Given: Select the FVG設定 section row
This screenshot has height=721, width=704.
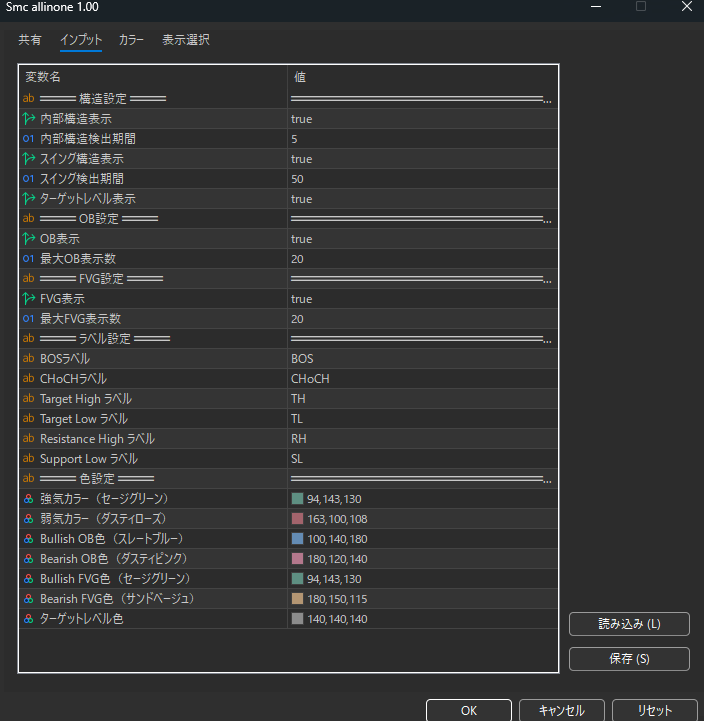Looking at the screenshot, I should pyautogui.click(x=288, y=279).
